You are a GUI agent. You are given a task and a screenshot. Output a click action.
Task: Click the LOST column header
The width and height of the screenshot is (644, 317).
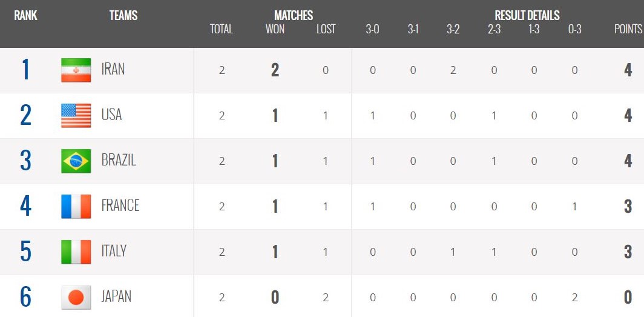click(x=326, y=29)
